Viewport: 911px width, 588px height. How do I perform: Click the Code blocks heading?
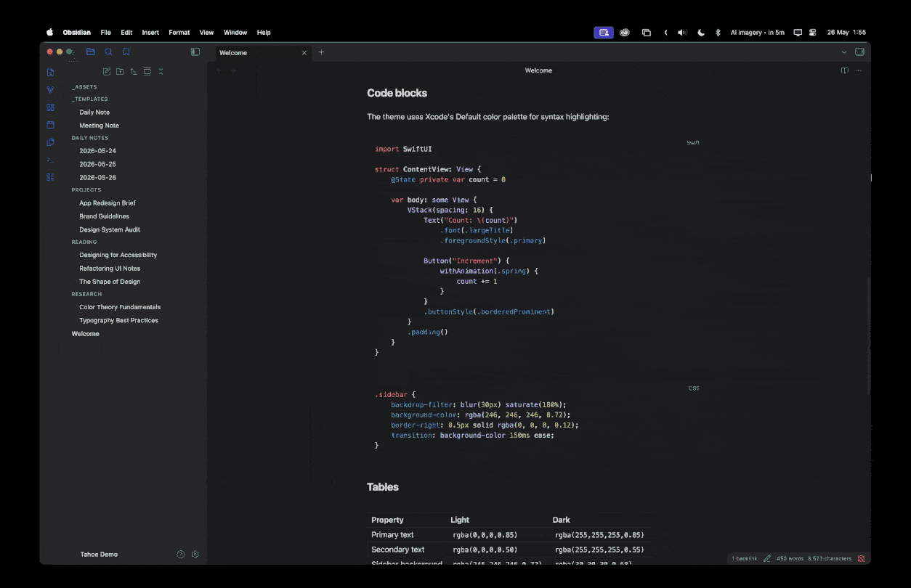tap(397, 93)
